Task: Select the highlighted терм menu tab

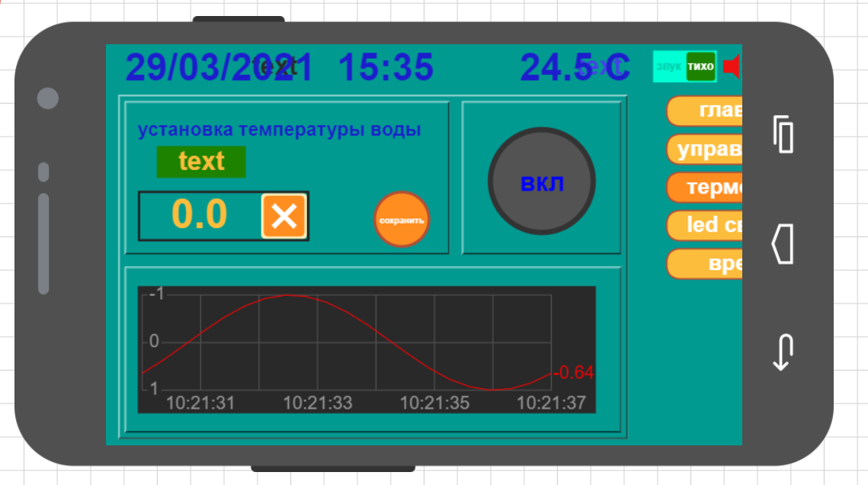Action: click(x=705, y=188)
